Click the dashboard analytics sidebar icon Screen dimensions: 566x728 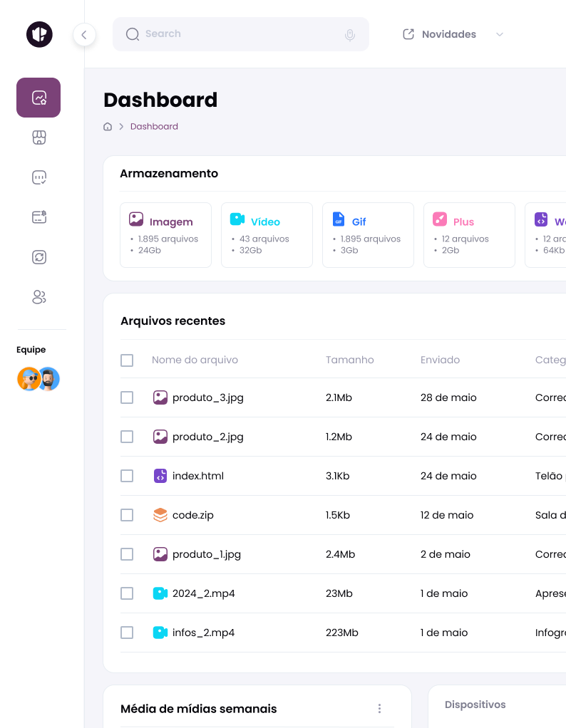click(x=38, y=98)
